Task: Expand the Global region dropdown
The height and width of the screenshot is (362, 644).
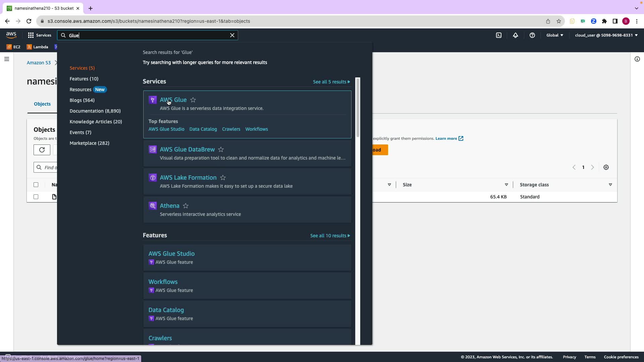Action: click(x=555, y=35)
